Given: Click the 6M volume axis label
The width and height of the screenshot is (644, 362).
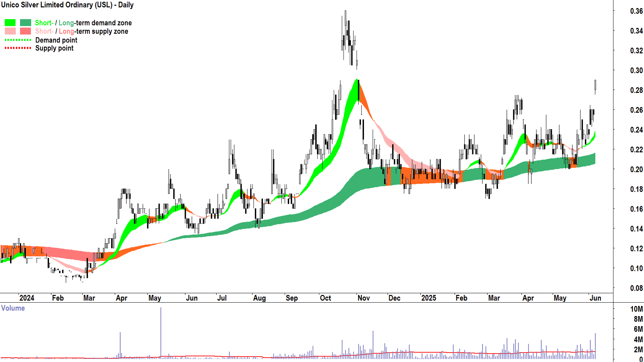Looking at the screenshot, I should [638, 329].
